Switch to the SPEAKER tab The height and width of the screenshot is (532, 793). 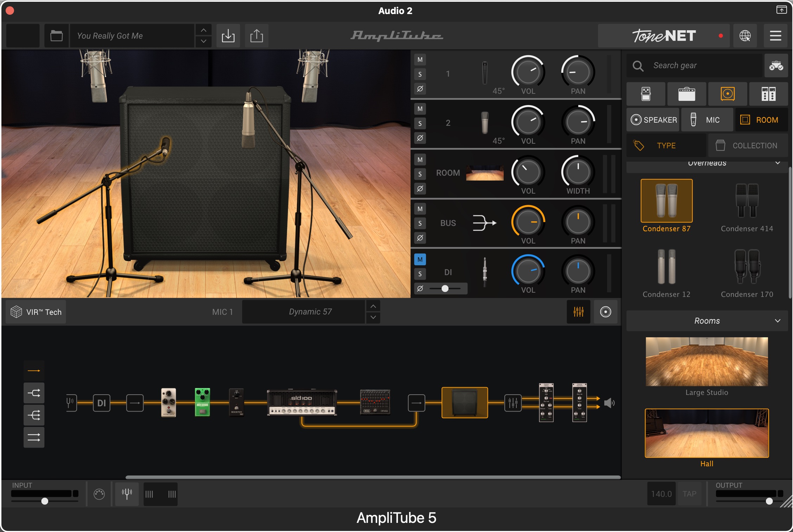click(x=654, y=120)
